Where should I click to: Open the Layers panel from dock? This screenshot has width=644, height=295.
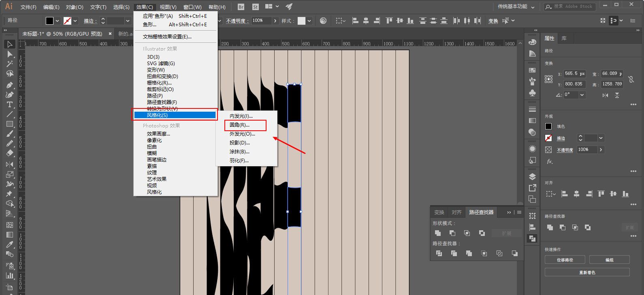pos(532,176)
